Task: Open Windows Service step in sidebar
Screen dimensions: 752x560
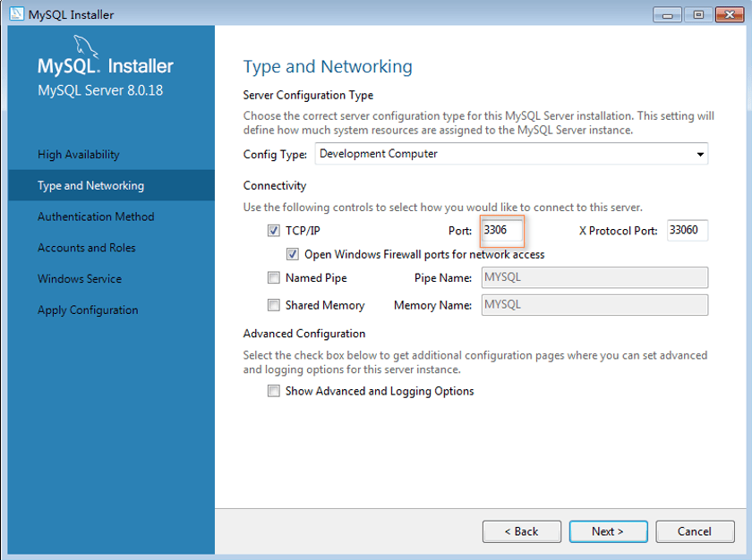Action: pyautogui.click(x=80, y=279)
